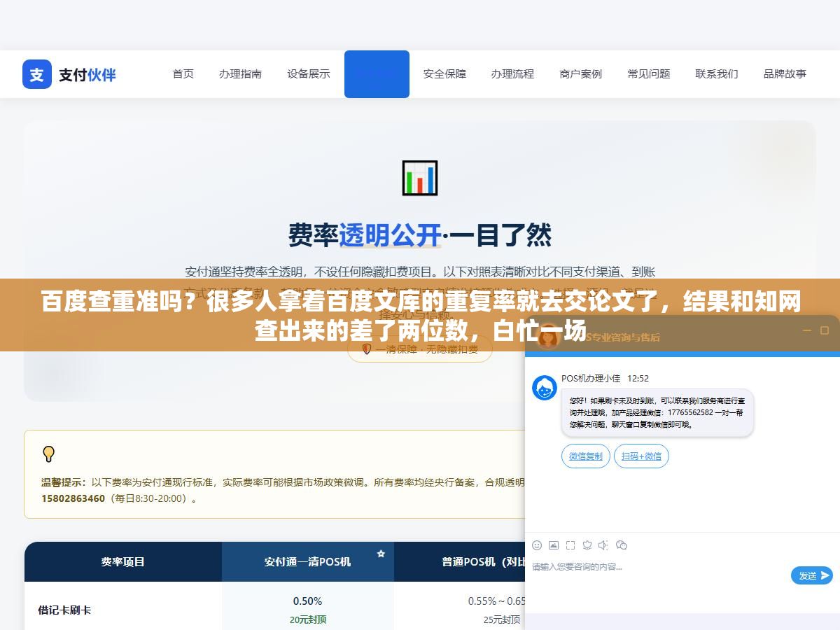The image size is (840, 630).
Task: Open the 安全保障 nav item
Action: pos(444,73)
